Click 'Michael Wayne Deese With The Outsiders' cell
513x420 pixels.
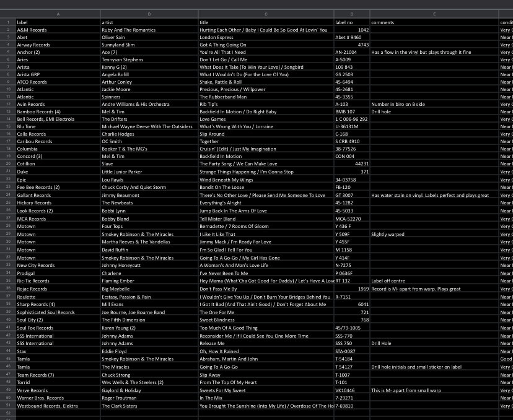pyautogui.click(x=149, y=126)
